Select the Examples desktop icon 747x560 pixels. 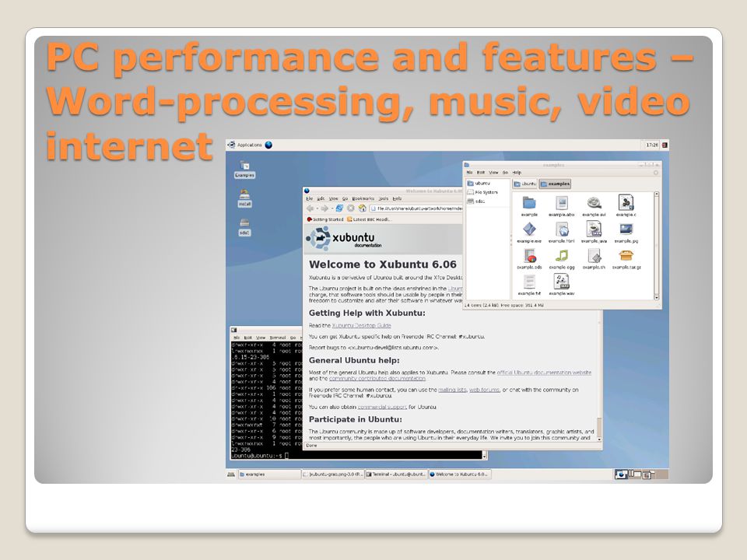[x=244, y=170]
